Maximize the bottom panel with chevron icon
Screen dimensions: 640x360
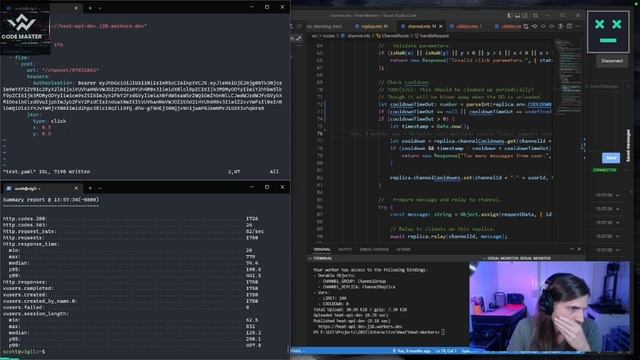pos(571,249)
